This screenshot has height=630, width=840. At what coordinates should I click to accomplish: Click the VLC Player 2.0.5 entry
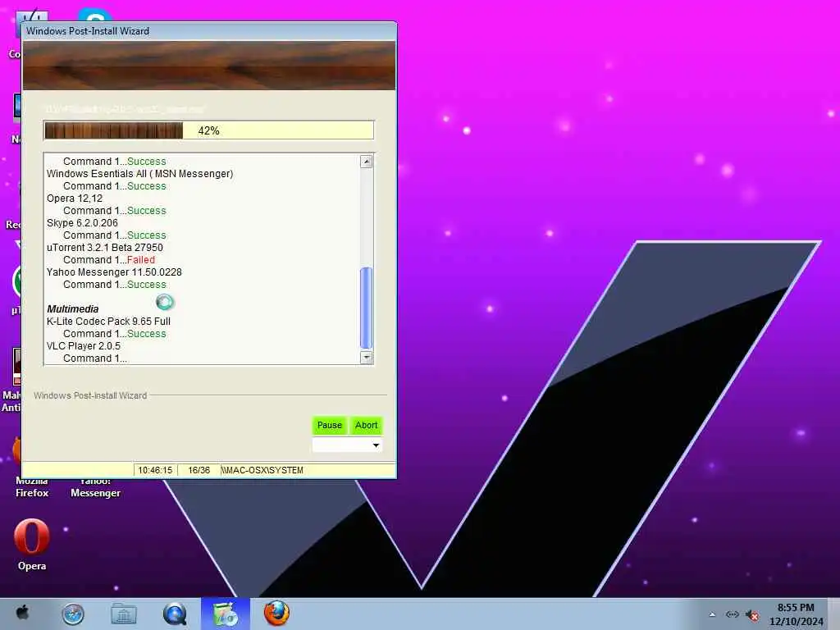84,346
